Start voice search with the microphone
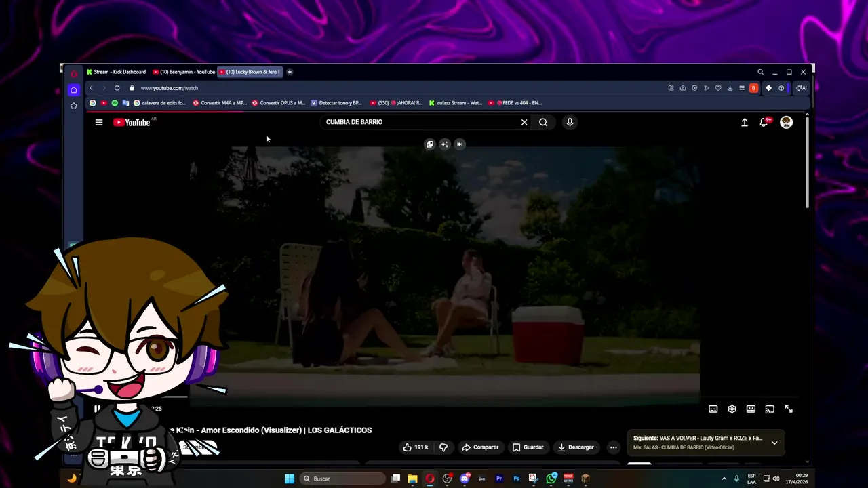Image resolution: width=868 pixels, height=488 pixels. pos(570,122)
